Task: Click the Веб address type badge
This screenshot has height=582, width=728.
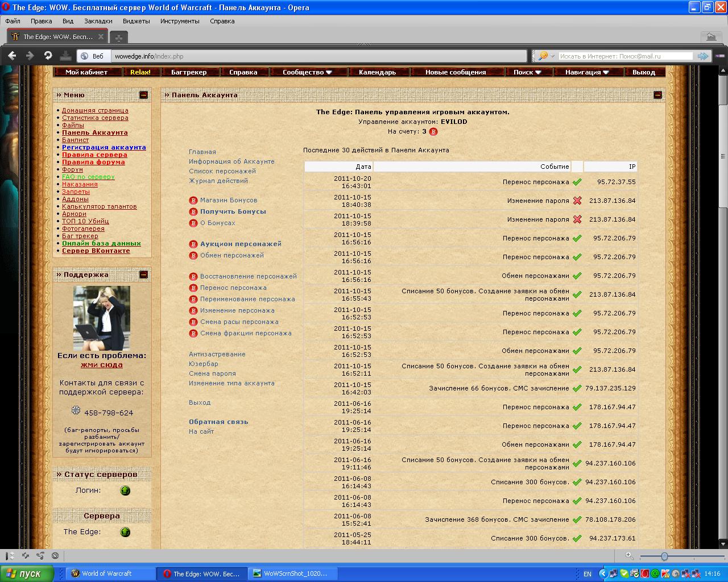Action: point(93,56)
